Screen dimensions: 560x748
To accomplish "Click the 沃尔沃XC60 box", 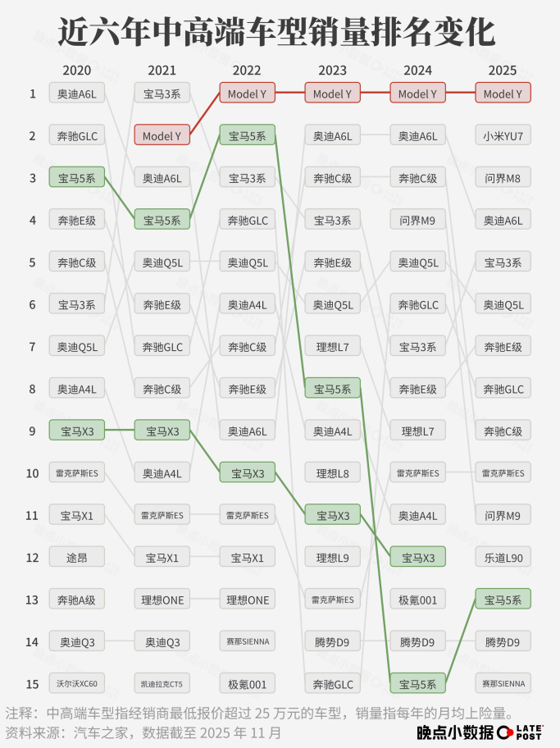I will pos(77,683).
